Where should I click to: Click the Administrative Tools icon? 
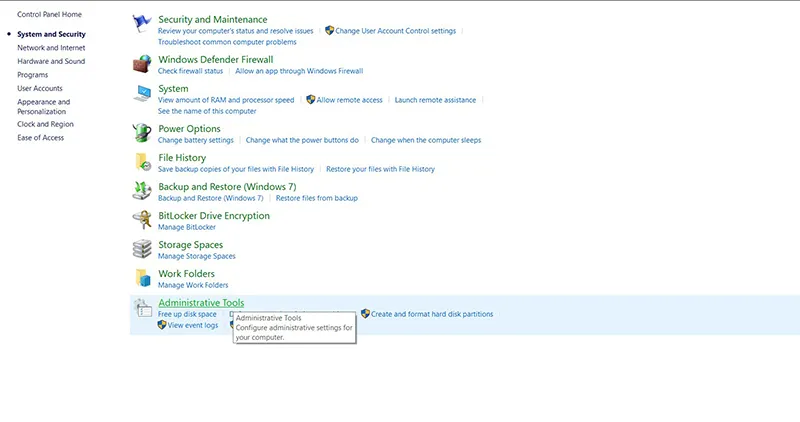142,308
